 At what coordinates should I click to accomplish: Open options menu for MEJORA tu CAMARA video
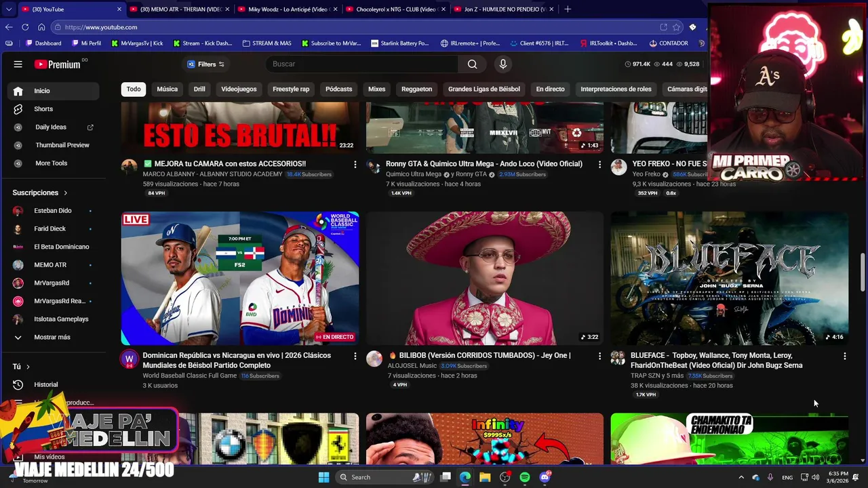point(355,165)
